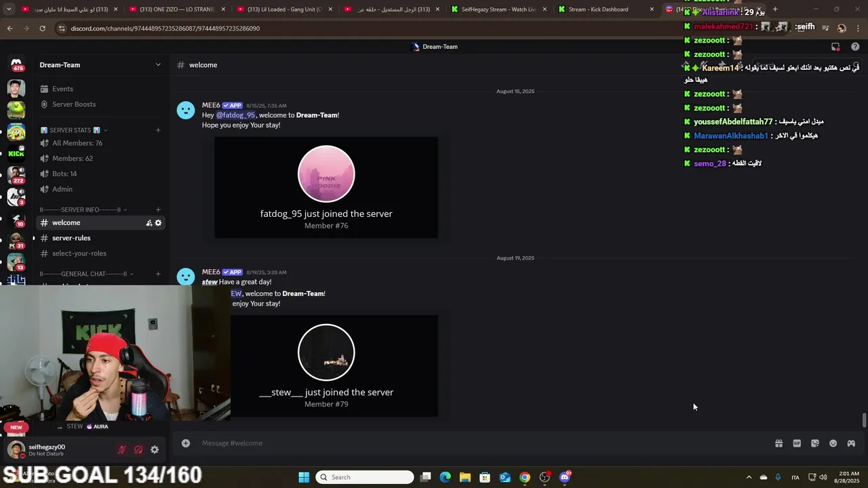Select the select-your-roles channel
The height and width of the screenshot is (488, 868).
pyautogui.click(x=100, y=253)
